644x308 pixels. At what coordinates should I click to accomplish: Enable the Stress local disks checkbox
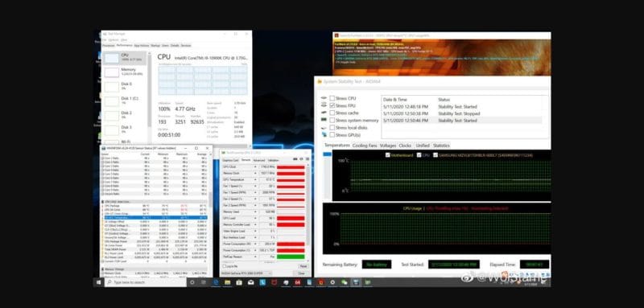[332, 128]
